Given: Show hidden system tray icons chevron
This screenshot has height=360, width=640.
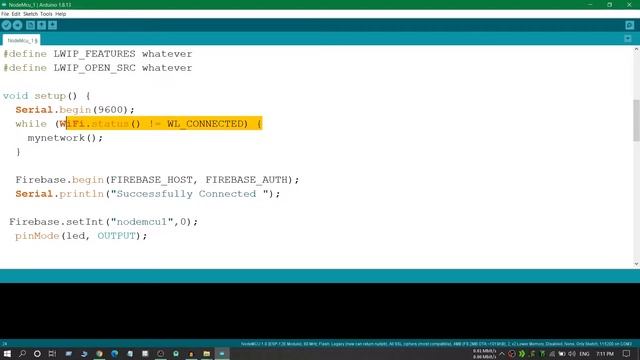Looking at the screenshot, I should (502, 354).
